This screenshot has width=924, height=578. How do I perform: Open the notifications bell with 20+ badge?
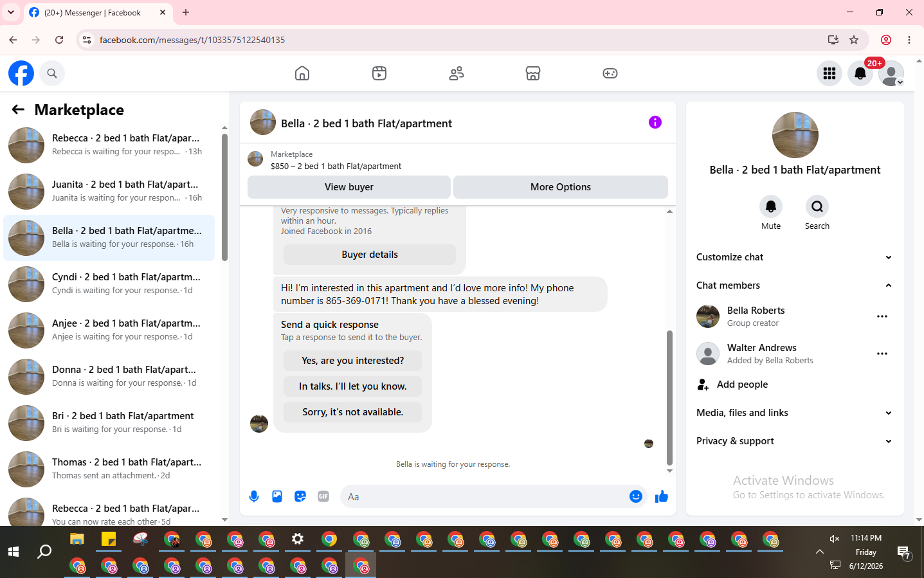point(860,73)
